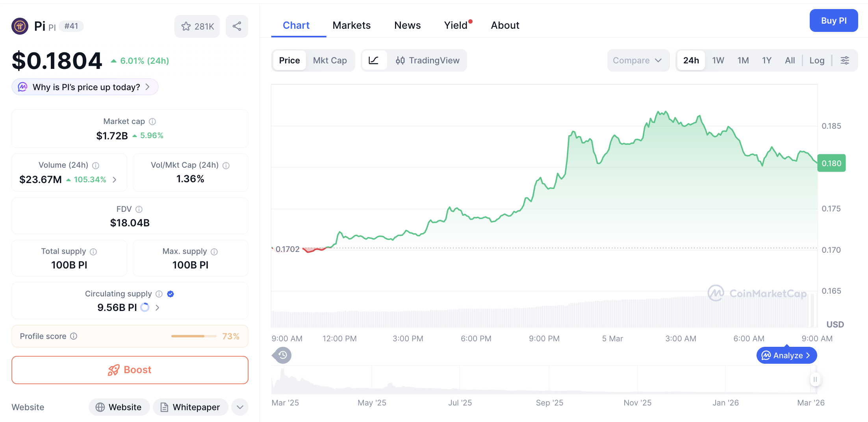Expand additional website links chevron
The width and height of the screenshot is (868, 422).
point(239,407)
